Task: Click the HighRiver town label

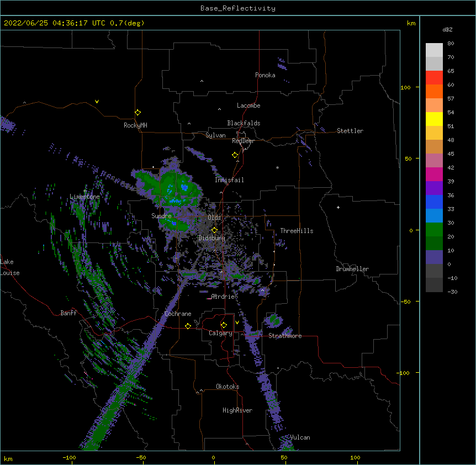Action: coord(237,410)
